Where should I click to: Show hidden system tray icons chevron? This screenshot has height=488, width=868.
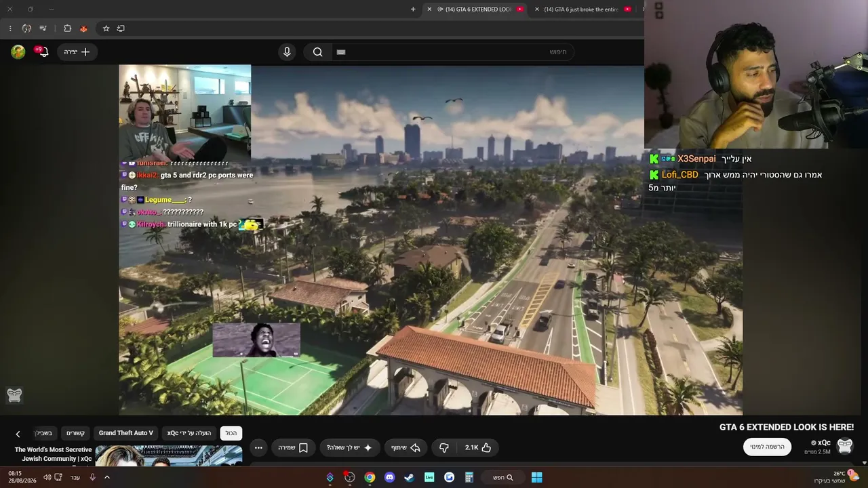pos(106,477)
